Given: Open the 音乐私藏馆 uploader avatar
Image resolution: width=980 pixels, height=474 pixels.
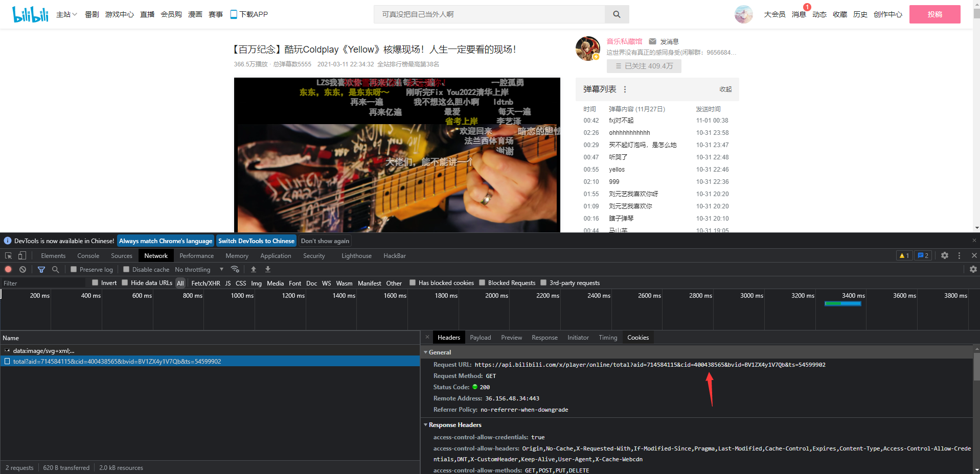Looking at the screenshot, I should [588, 49].
